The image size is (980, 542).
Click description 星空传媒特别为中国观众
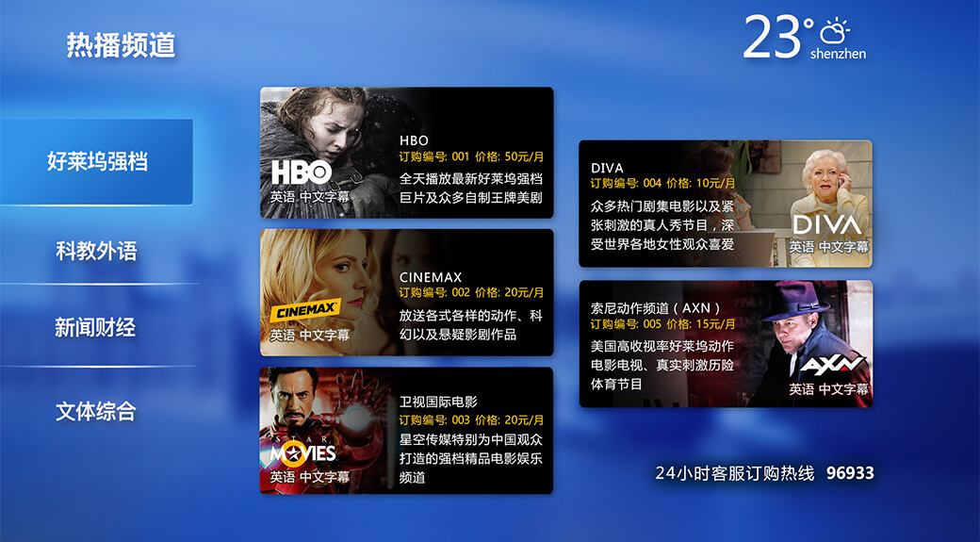[470, 440]
